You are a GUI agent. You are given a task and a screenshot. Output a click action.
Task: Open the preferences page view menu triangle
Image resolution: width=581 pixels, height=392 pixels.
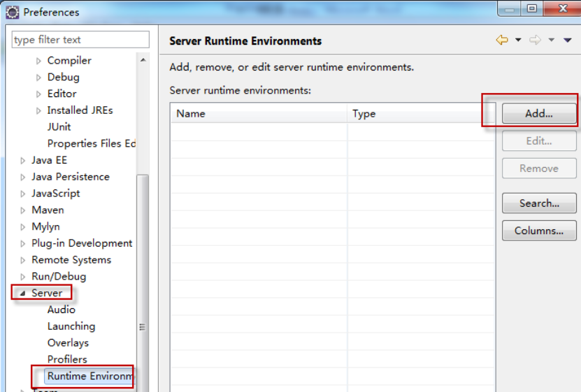pos(568,40)
